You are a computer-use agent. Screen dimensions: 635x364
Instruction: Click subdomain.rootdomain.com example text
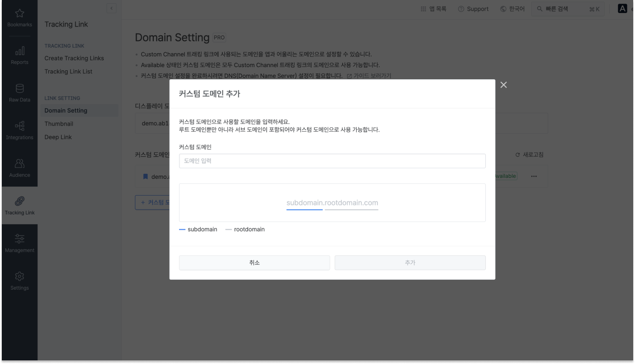click(x=332, y=203)
